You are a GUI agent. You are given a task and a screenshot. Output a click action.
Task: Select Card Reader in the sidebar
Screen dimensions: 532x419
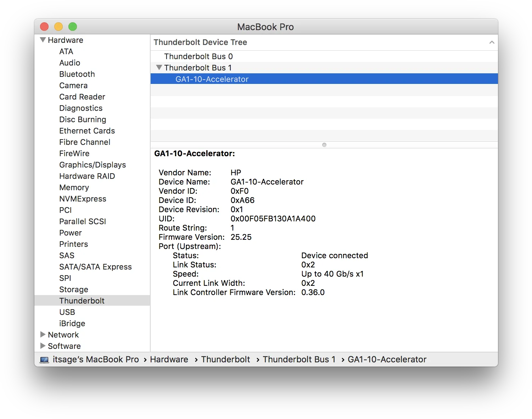pos(82,97)
